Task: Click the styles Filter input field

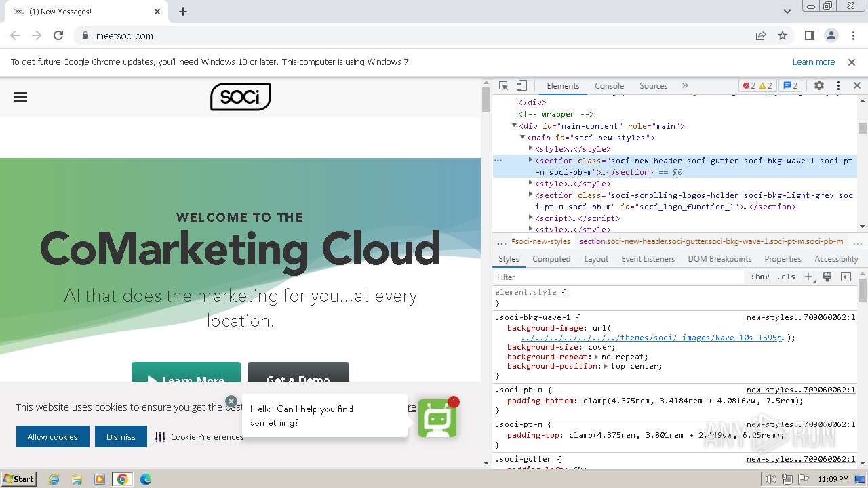Action: point(618,277)
